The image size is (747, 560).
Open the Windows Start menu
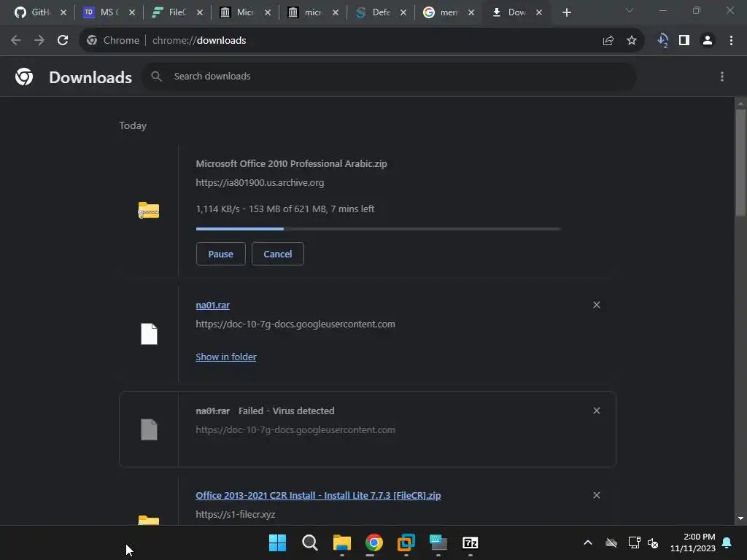277,542
